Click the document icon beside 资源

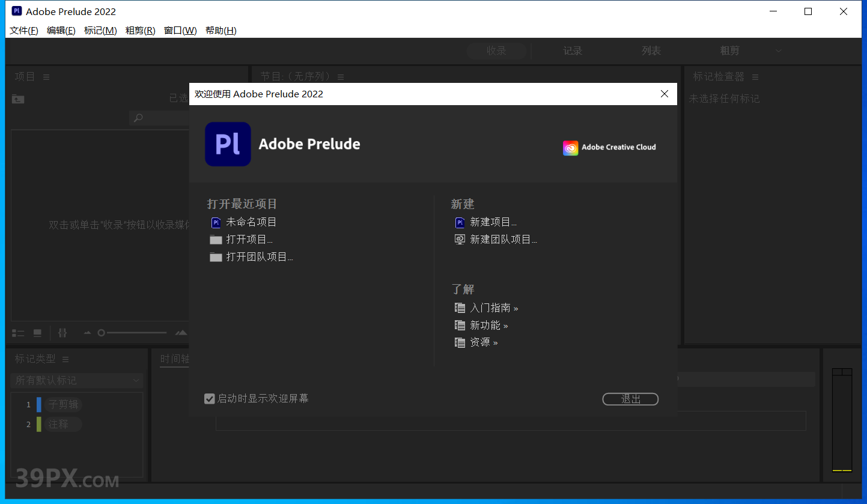click(x=460, y=342)
